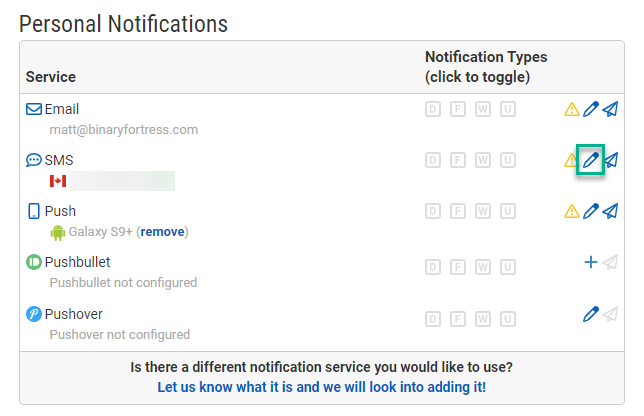Screen dimensions: 644x416
Task: Click the Push warning triangle icon
Action: point(572,211)
